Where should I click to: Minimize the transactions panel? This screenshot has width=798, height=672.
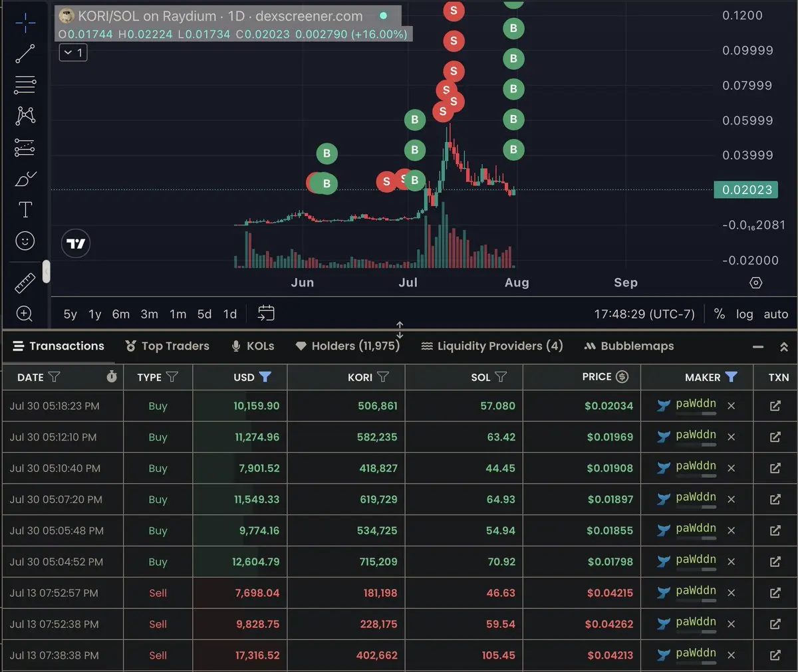758,346
